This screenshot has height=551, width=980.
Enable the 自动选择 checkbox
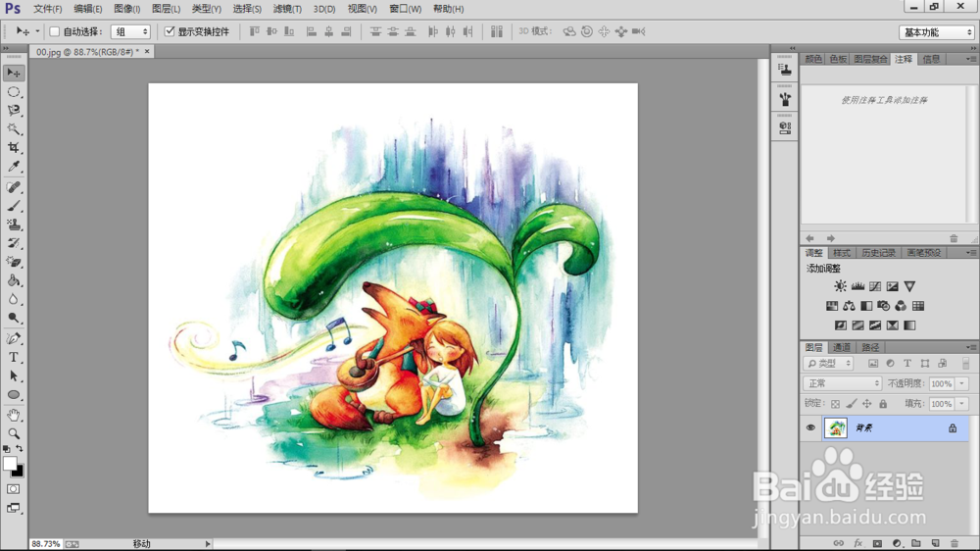[x=54, y=31]
